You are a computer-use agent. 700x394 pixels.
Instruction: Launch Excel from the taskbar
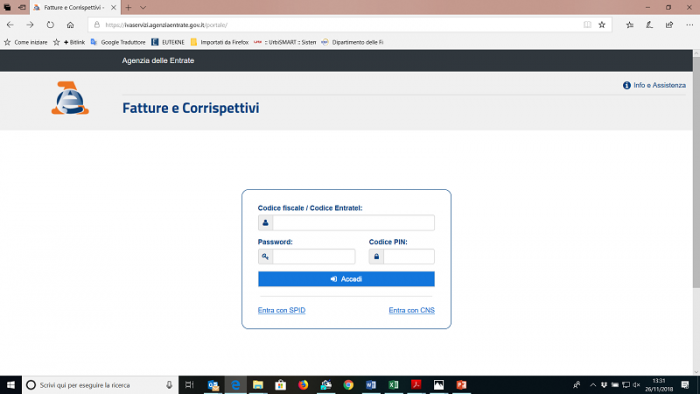pos(393,385)
